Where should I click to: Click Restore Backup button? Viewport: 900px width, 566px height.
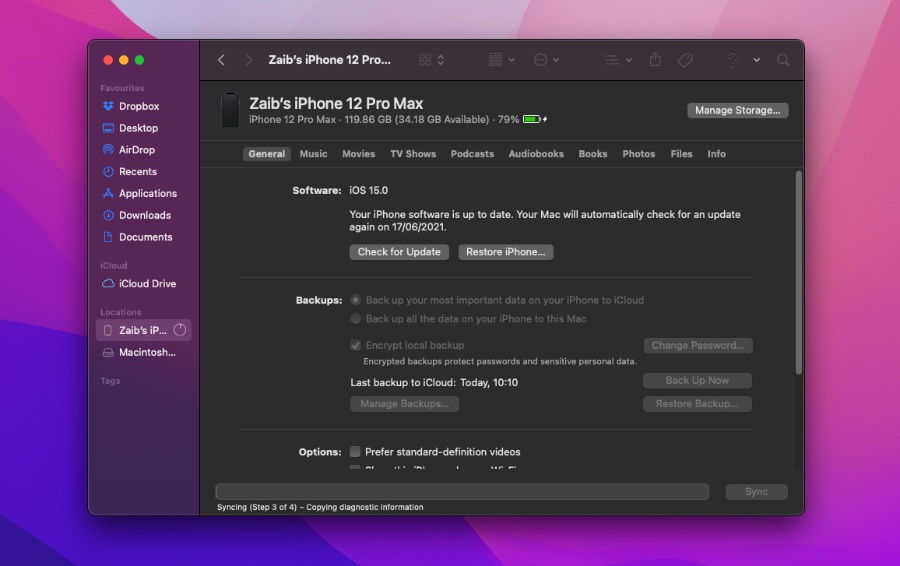click(x=697, y=404)
